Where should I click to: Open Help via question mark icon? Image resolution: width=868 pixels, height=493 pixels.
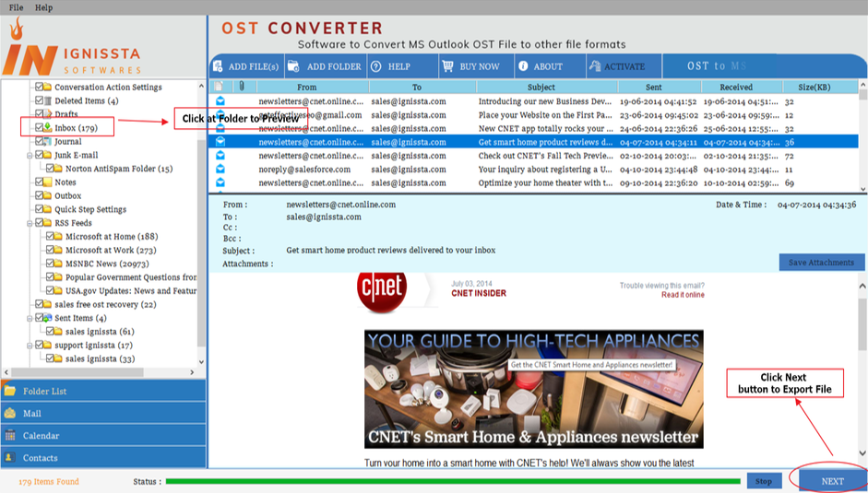pos(375,66)
